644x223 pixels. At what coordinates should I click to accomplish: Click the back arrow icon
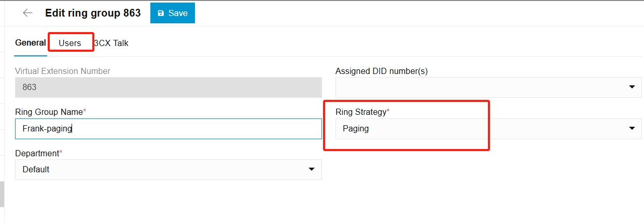coord(28,13)
